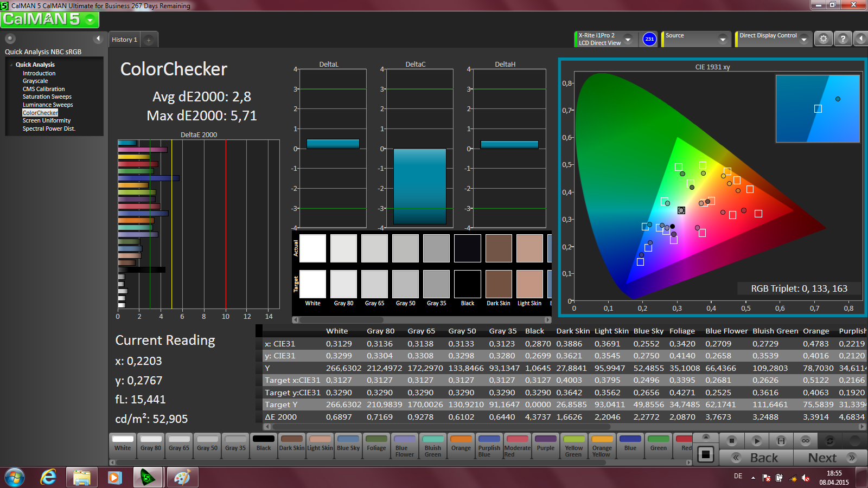Add new history tab with plus icon
868x488 pixels.
pos(149,40)
